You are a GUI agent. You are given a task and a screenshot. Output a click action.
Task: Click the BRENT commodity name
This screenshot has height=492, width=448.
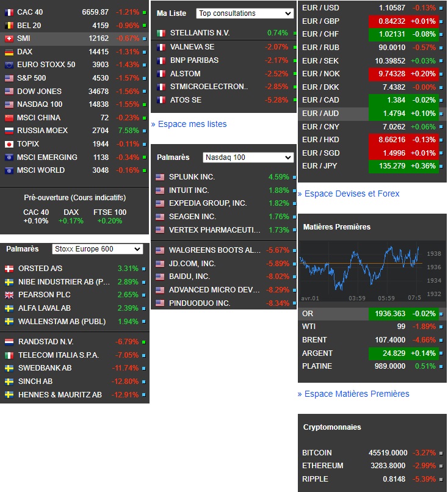point(314,340)
